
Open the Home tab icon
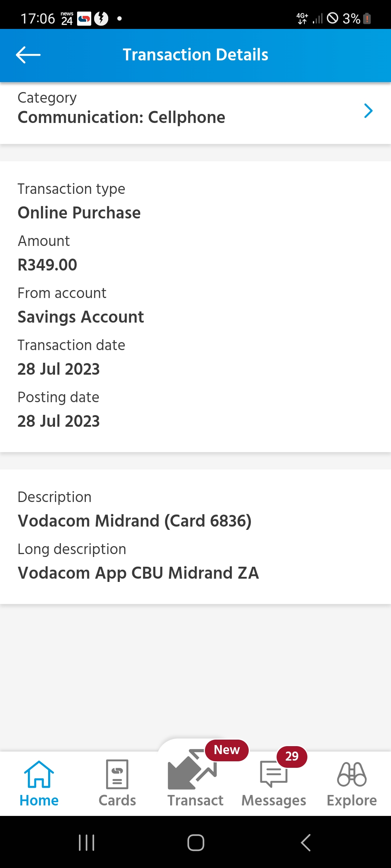pos(39,774)
